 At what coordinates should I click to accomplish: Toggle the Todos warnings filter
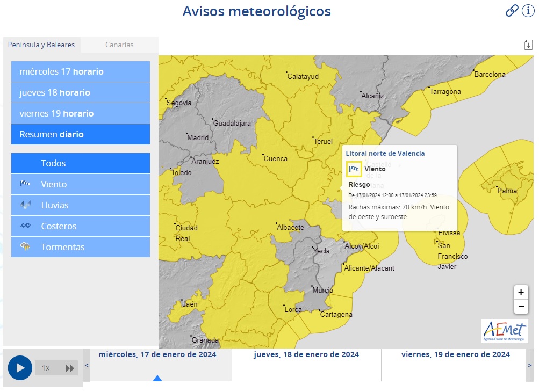tap(80, 163)
